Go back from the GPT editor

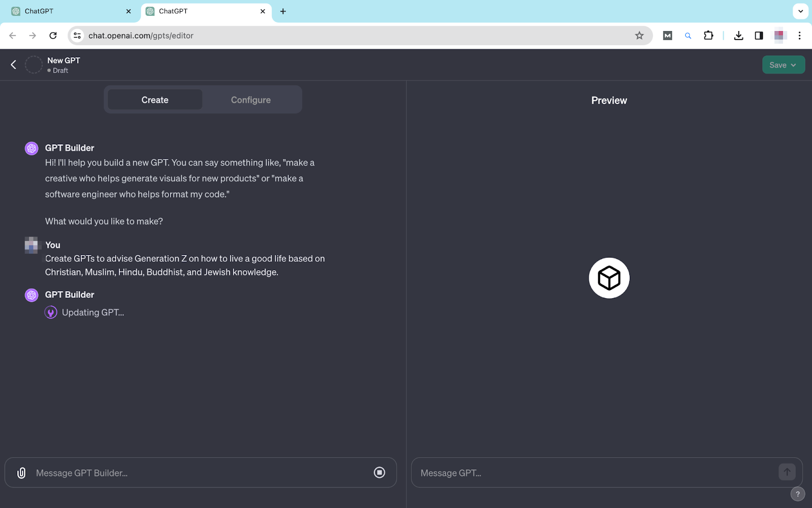point(14,65)
